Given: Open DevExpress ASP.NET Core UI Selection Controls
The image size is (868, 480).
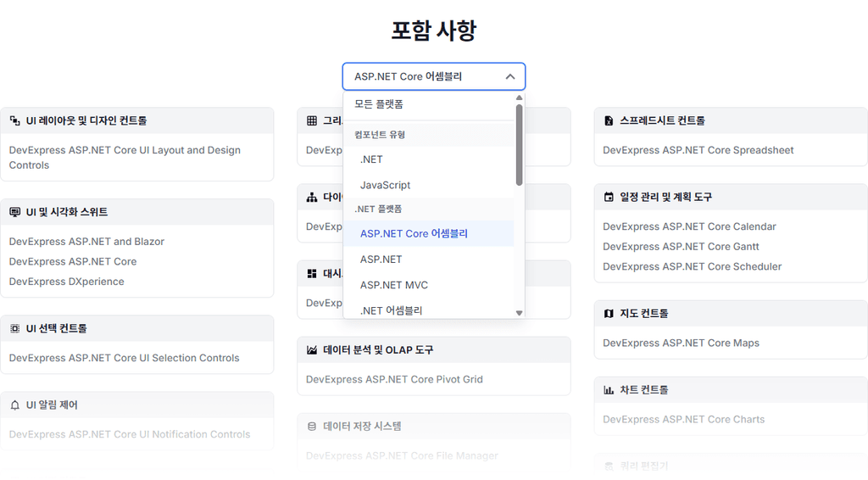Looking at the screenshot, I should click(x=124, y=358).
